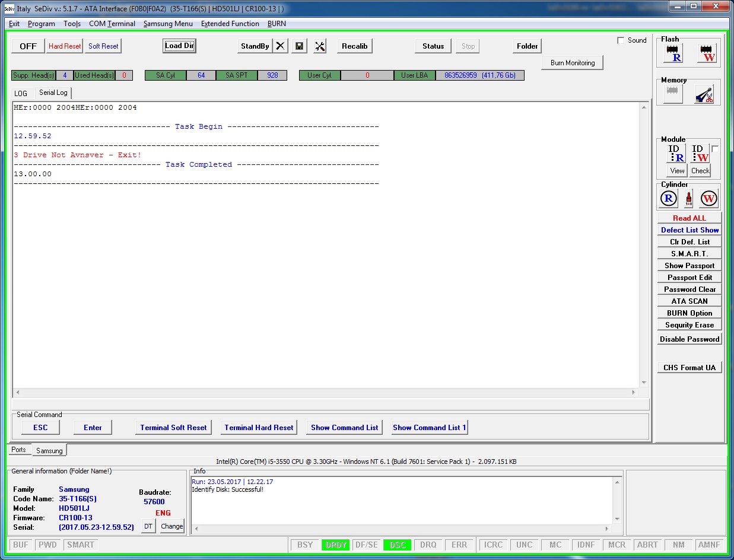Open the BURN menu
The height and width of the screenshot is (560, 734).
(x=277, y=24)
